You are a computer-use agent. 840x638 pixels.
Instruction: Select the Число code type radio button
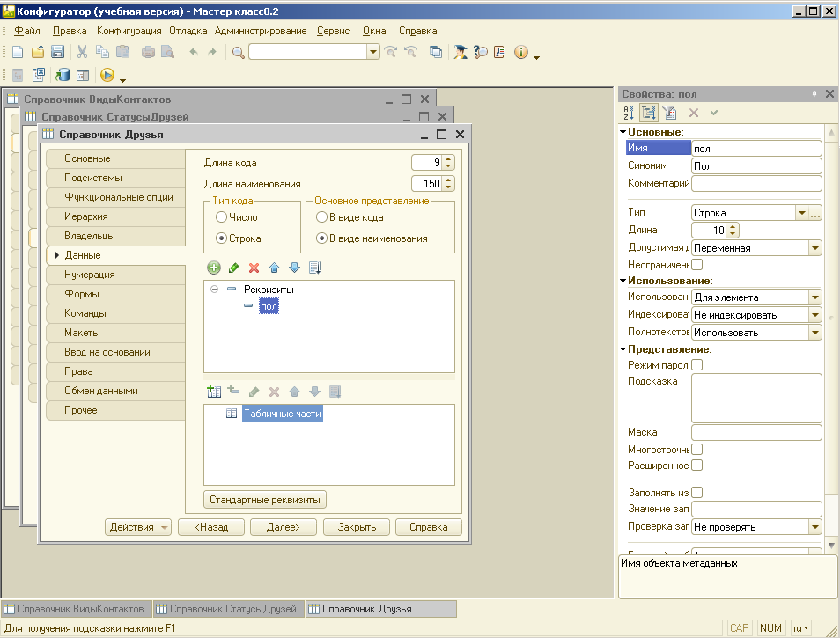click(x=221, y=217)
